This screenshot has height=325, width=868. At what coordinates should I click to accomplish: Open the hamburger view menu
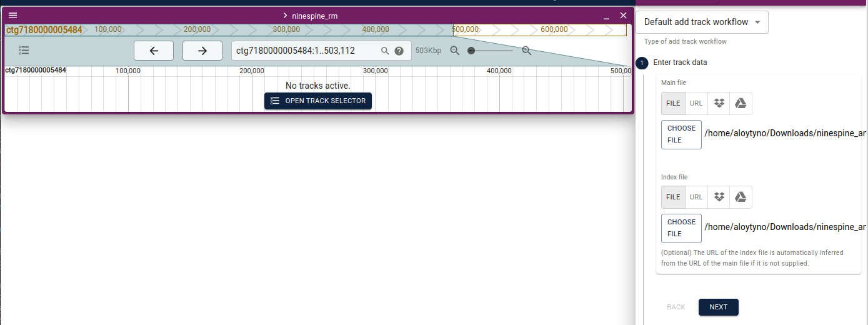coord(12,16)
